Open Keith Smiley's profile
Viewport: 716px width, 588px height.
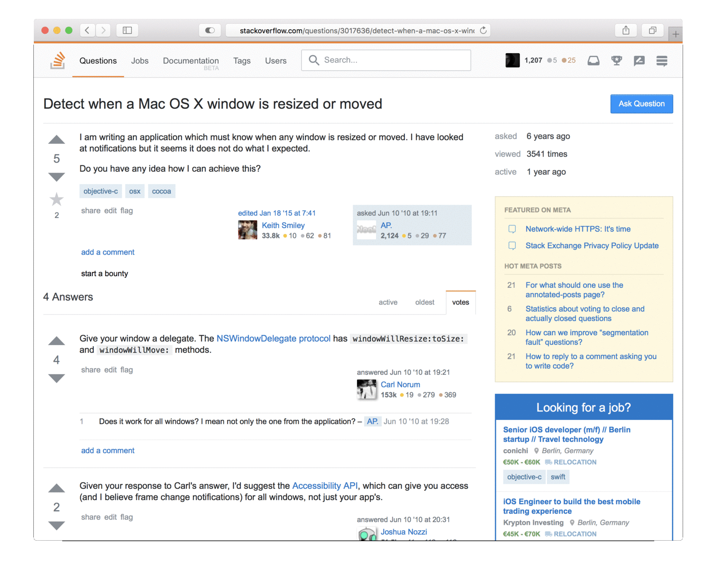tap(283, 225)
